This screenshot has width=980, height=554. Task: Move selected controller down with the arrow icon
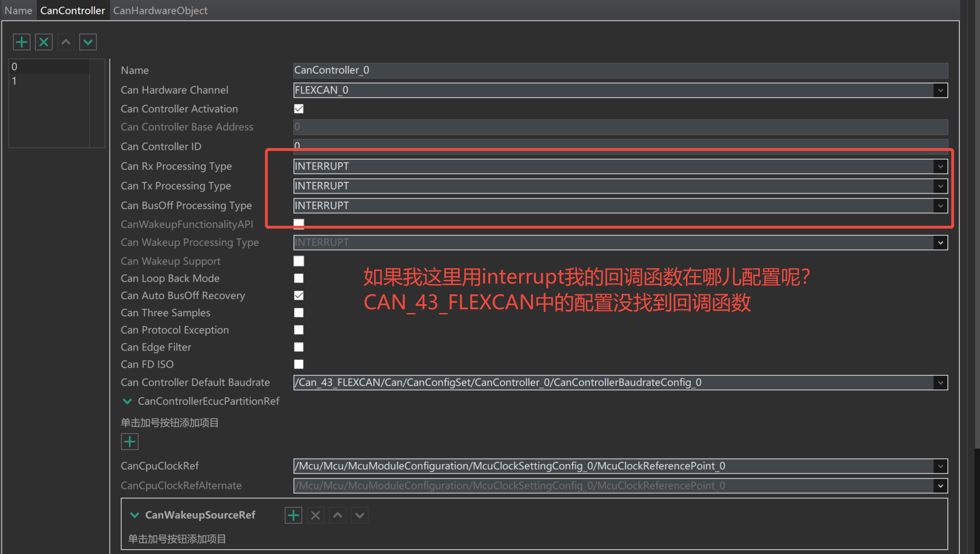[x=88, y=42]
